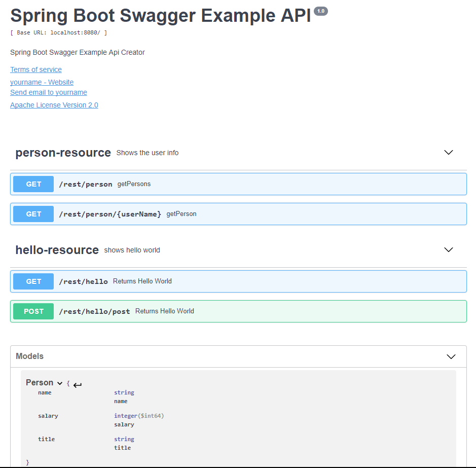Viewport: 476px width, 468px height.
Task: Click the 'title' property name in Person
Action: click(46, 439)
